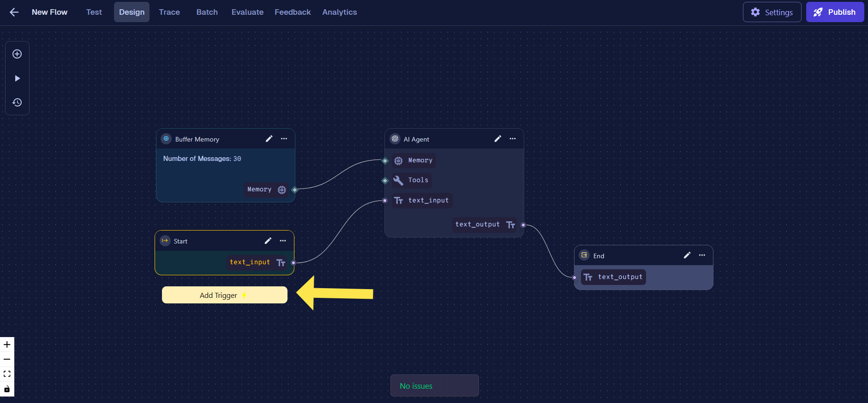Click the Publish button

pos(834,12)
